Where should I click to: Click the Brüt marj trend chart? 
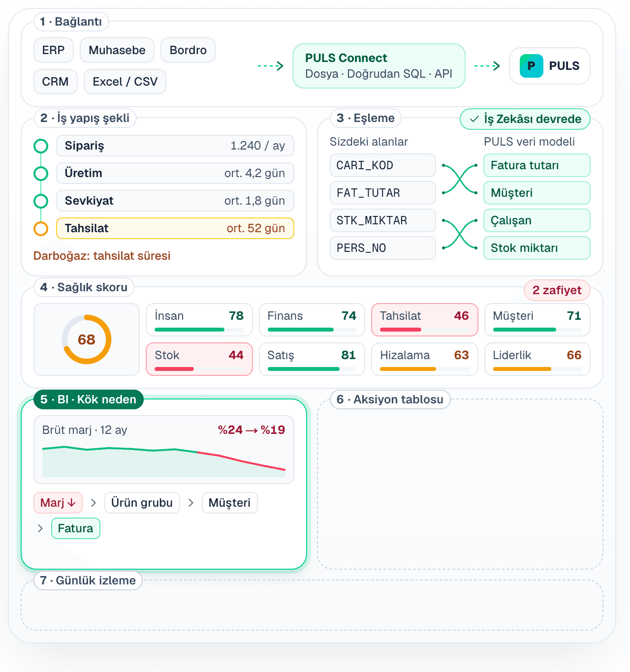point(164,461)
